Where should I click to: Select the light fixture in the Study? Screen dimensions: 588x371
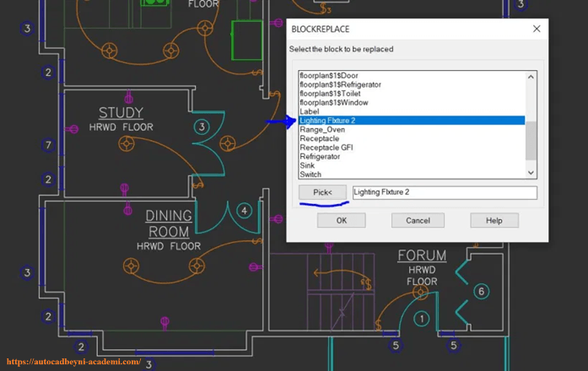127,144
